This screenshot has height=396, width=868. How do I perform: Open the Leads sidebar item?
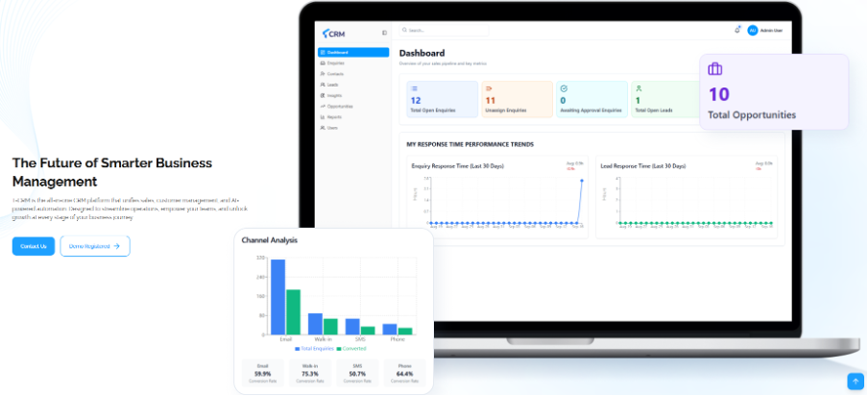(x=332, y=85)
